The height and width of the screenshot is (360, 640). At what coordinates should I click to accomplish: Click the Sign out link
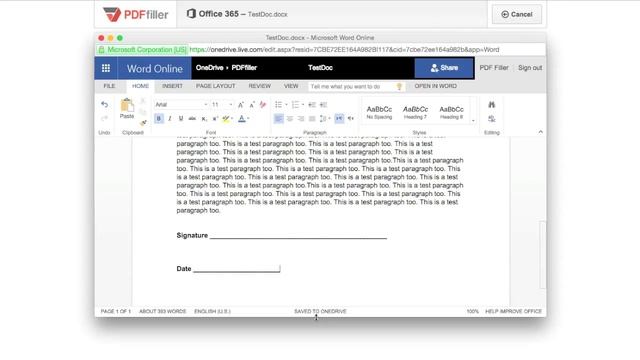point(530,68)
